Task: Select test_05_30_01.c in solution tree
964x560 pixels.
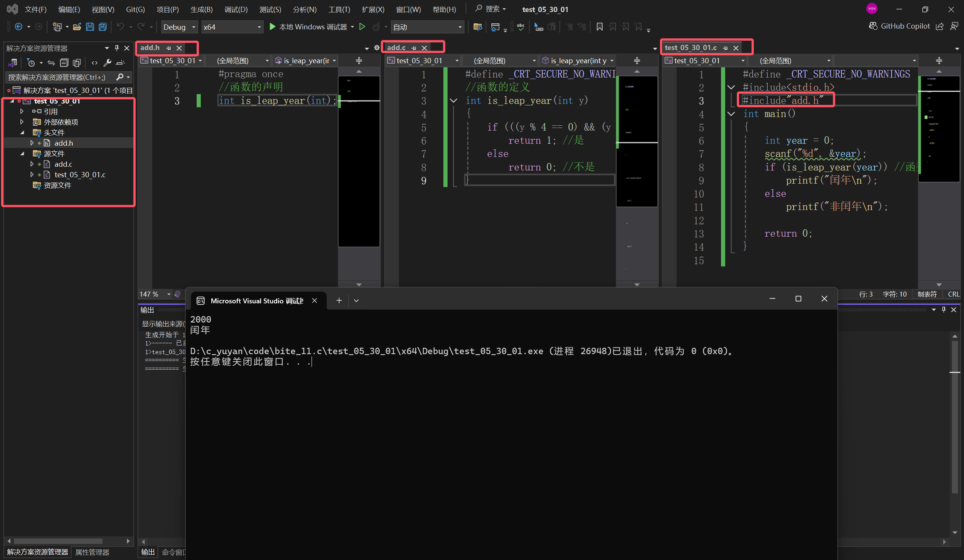Action: 79,175
